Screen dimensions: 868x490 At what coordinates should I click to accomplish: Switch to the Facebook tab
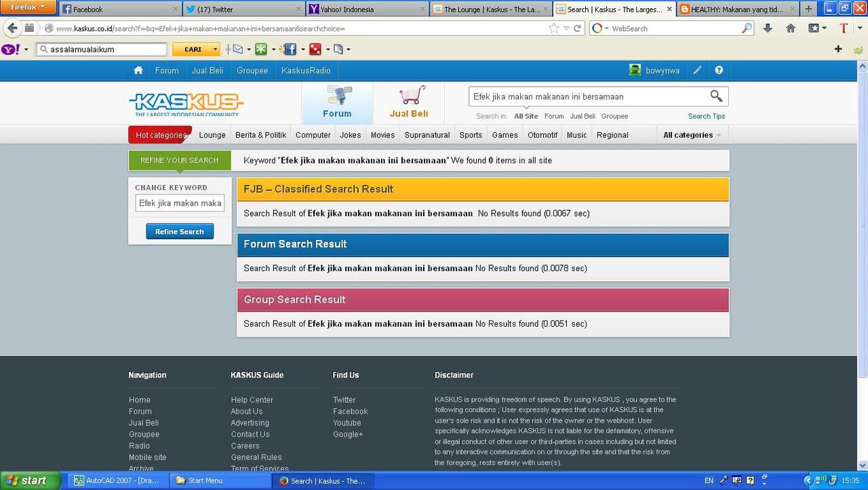120,9
